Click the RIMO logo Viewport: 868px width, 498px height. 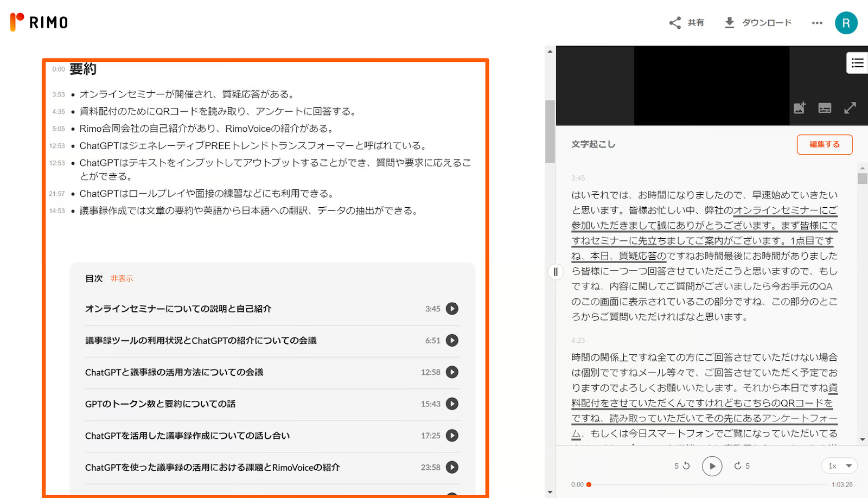[39, 22]
